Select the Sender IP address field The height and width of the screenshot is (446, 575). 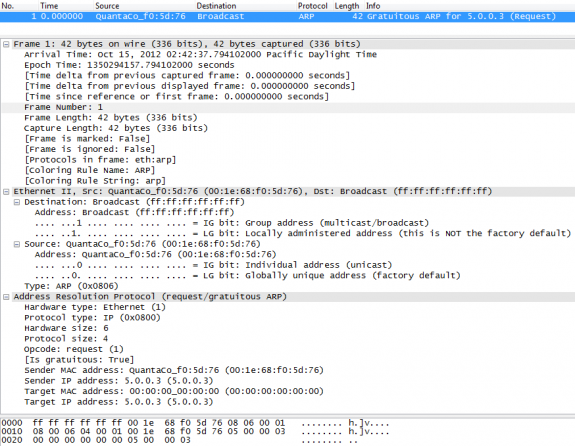(x=118, y=381)
